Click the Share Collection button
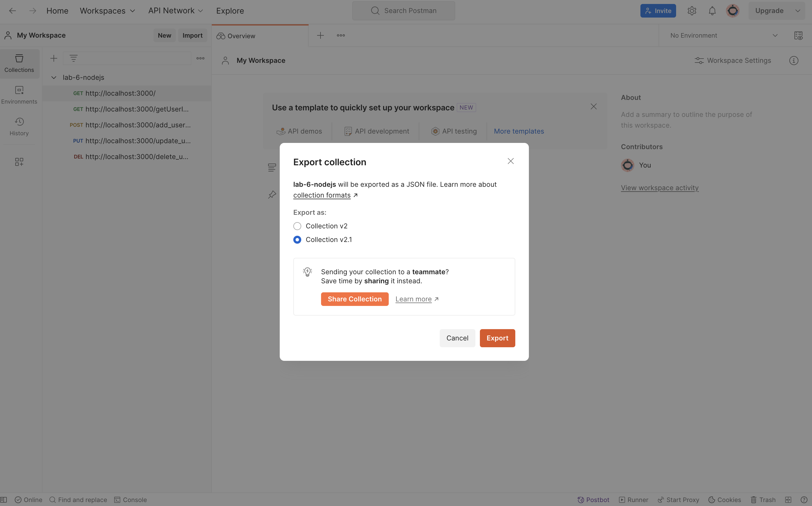The height and width of the screenshot is (506, 812). click(x=354, y=299)
